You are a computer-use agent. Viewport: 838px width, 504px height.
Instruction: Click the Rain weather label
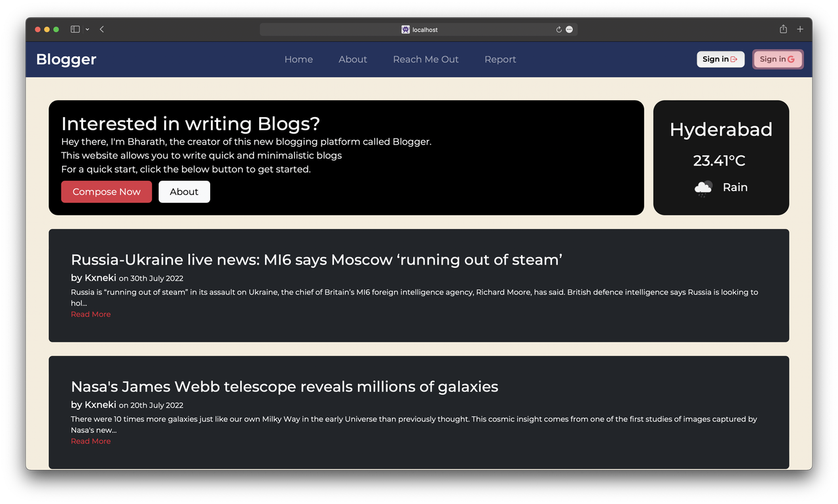point(735,187)
